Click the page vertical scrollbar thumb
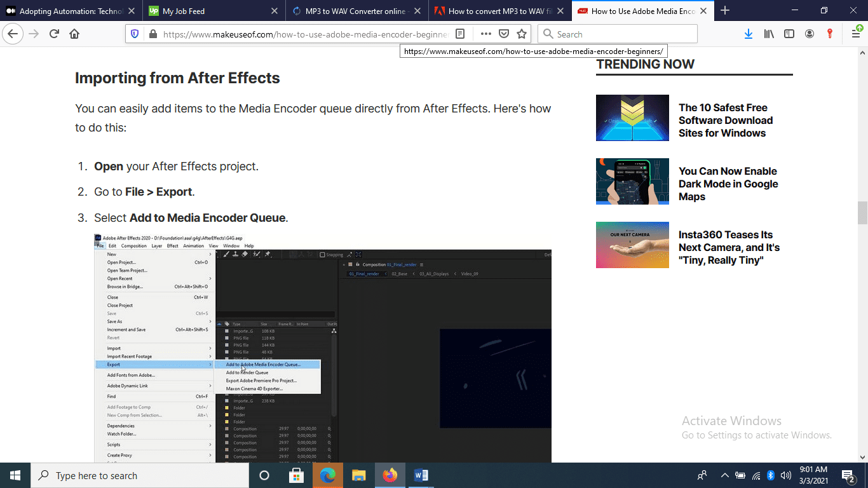Image resolution: width=868 pixels, height=488 pixels. click(x=862, y=213)
